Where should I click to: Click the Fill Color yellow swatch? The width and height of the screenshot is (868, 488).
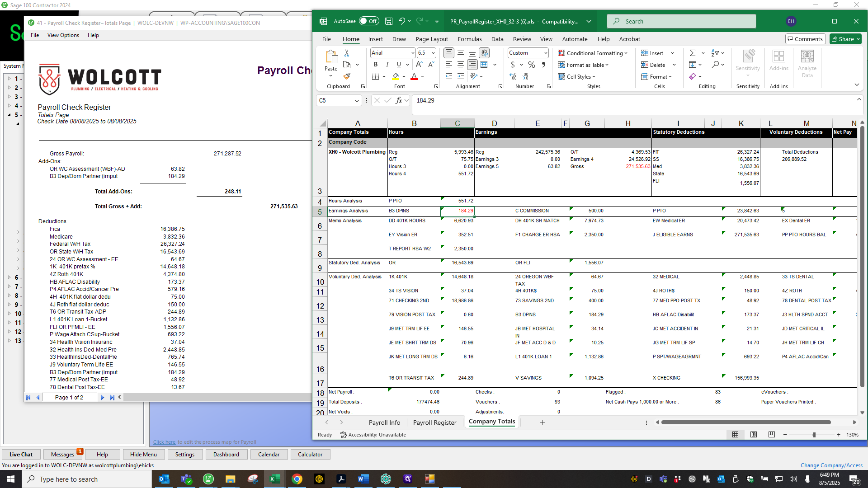pyautogui.click(x=396, y=76)
